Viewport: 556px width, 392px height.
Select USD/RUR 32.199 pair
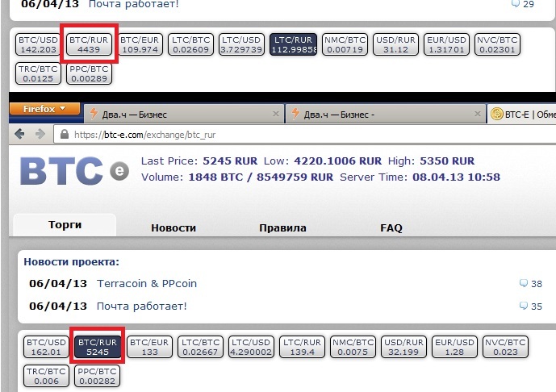[403, 347]
